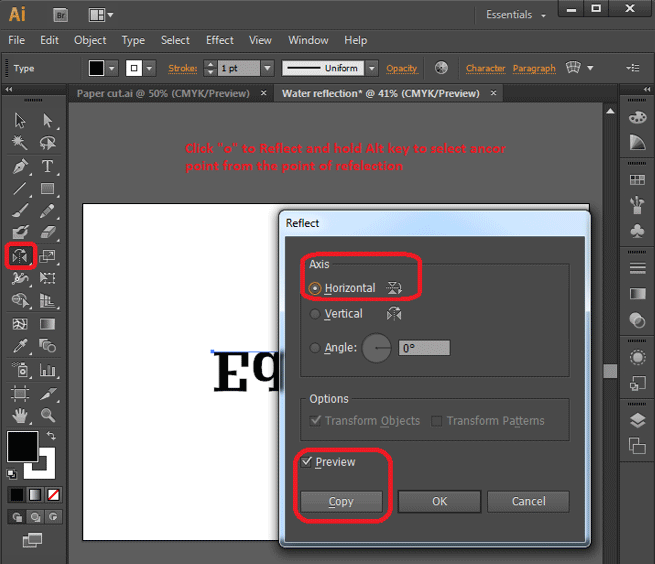Open the Arrange Documents dropdown

click(x=101, y=15)
